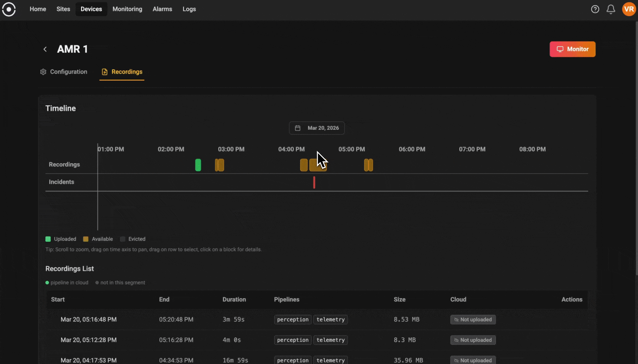Select the green uploaded recording block

pyautogui.click(x=198, y=165)
